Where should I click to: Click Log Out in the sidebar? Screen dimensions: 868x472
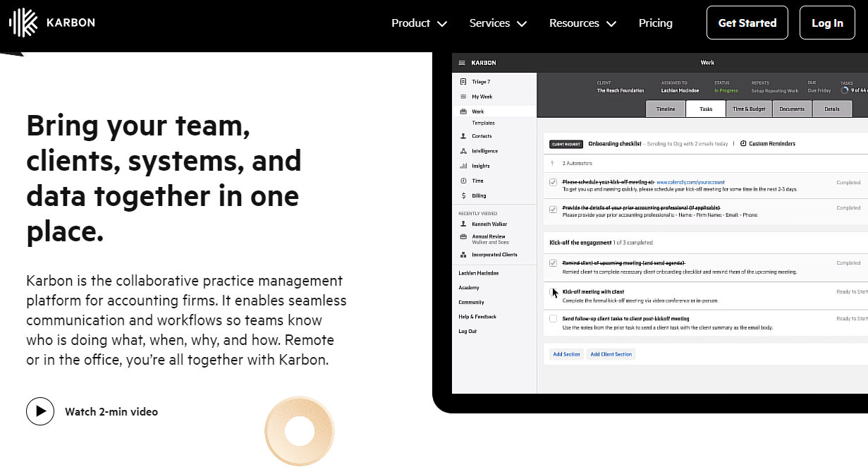[467, 331]
